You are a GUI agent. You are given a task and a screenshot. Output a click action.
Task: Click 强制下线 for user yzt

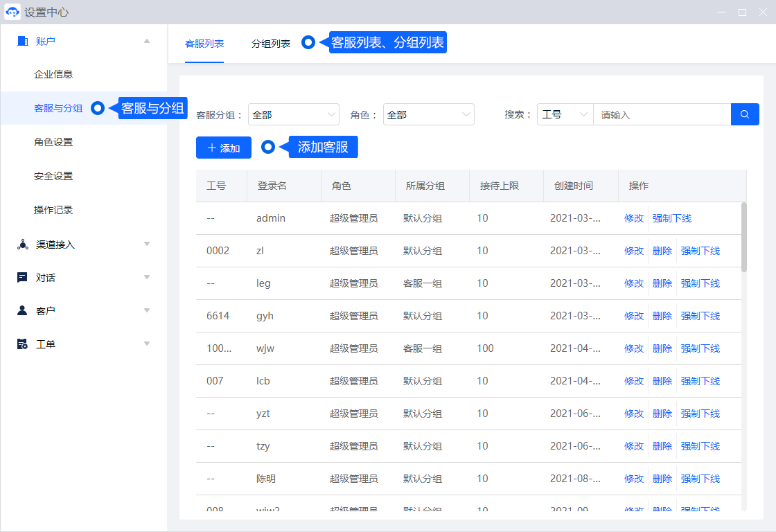point(700,414)
